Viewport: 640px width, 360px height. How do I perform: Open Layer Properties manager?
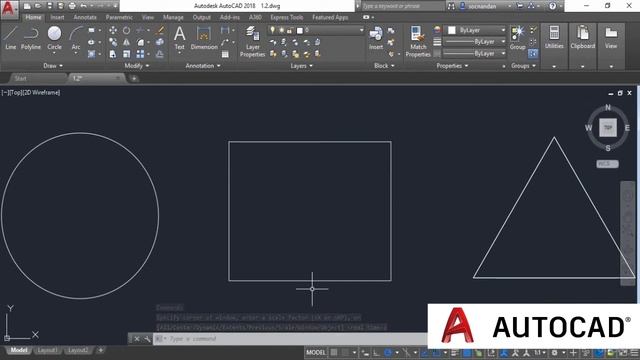click(253, 41)
